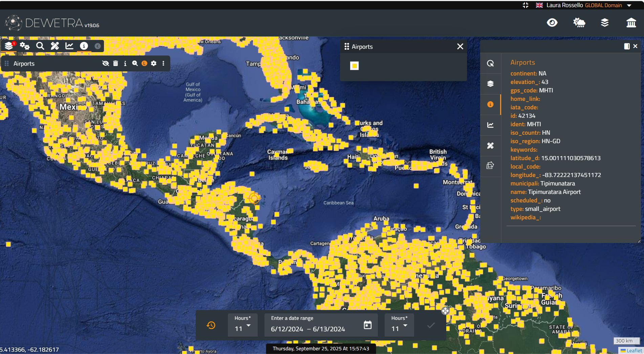Select the drawing tools icon in the map toolbar
Screen dimensions: 644x354
tap(55, 46)
